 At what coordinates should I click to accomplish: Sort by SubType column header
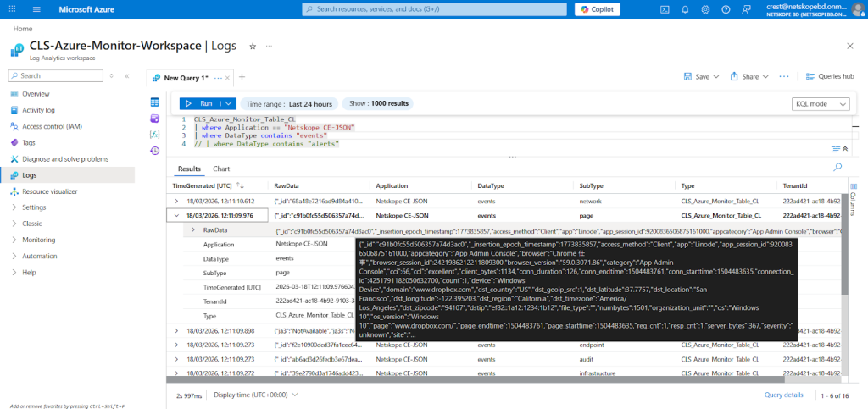pos(591,186)
